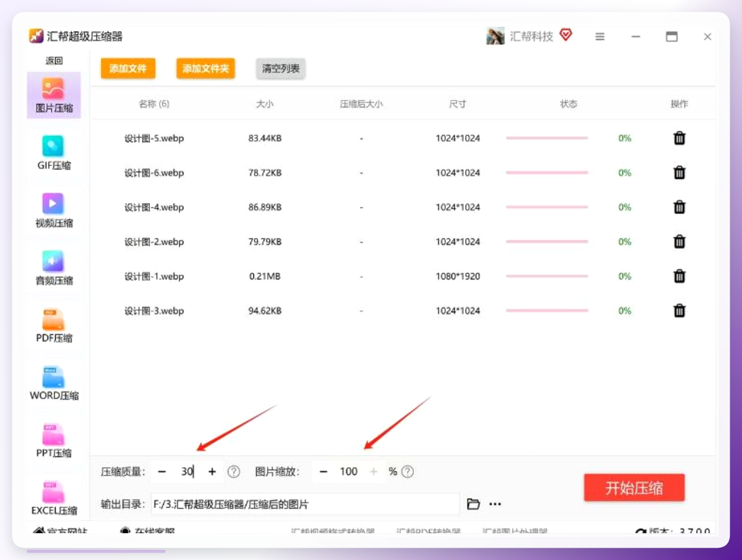Click size value 94.62KB
742x560 pixels.
pyautogui.click(x=265, y=311)
